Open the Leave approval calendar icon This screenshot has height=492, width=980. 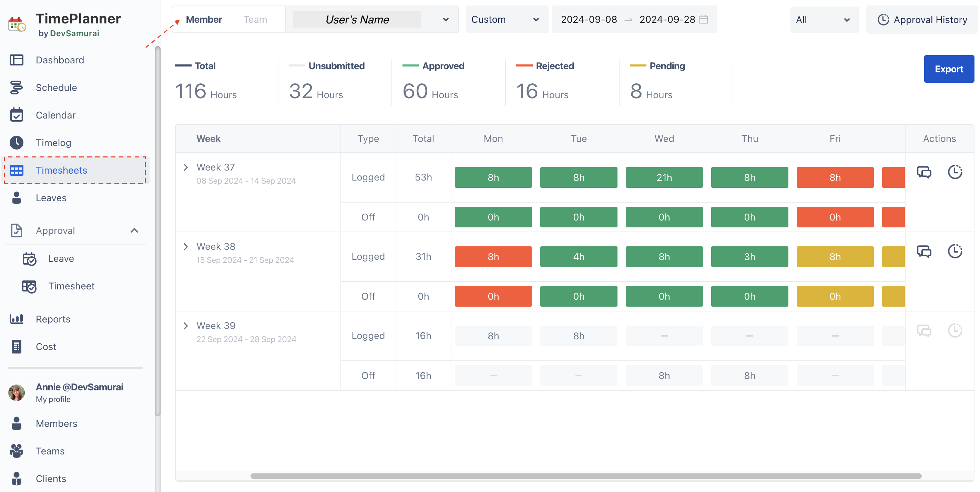(29, 258)
